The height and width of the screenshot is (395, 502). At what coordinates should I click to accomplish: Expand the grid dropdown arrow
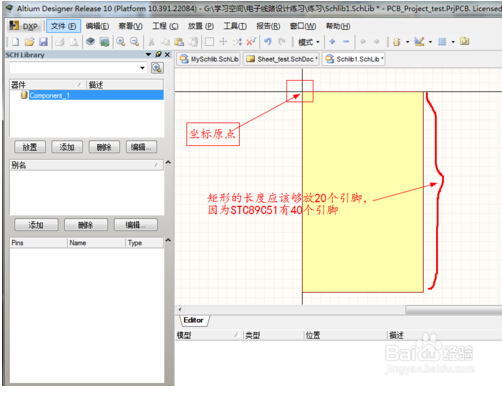(x=453, y=42)
